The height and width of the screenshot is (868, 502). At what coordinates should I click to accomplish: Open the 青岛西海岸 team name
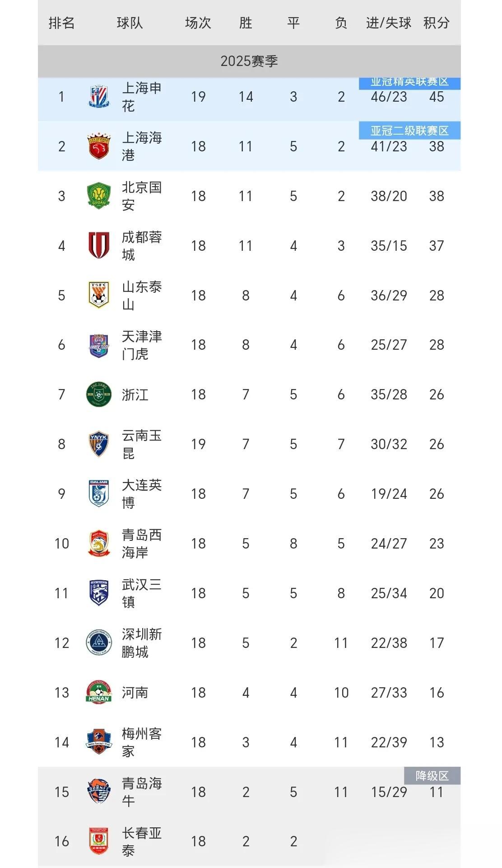[x=142, y=544]
